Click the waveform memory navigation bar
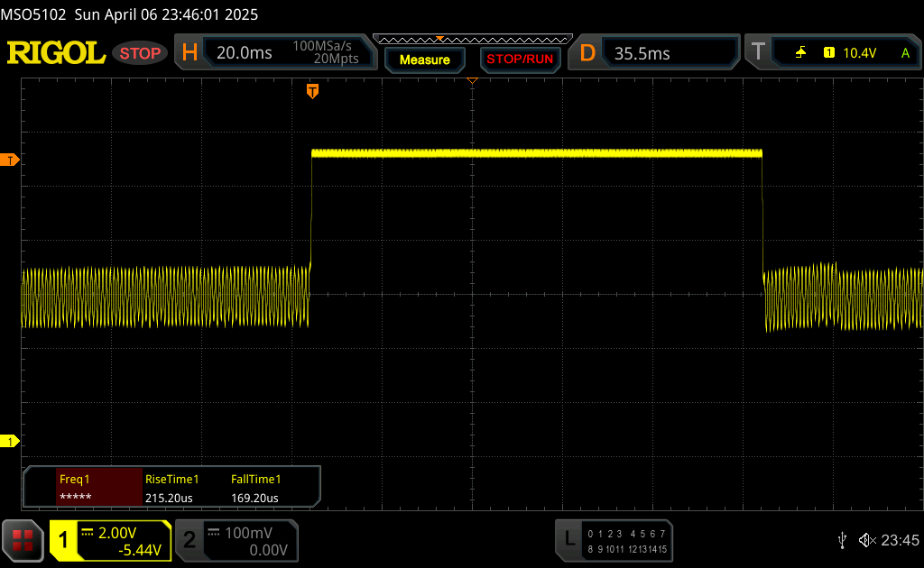This screenshot has height=568, width=924. 473,40
